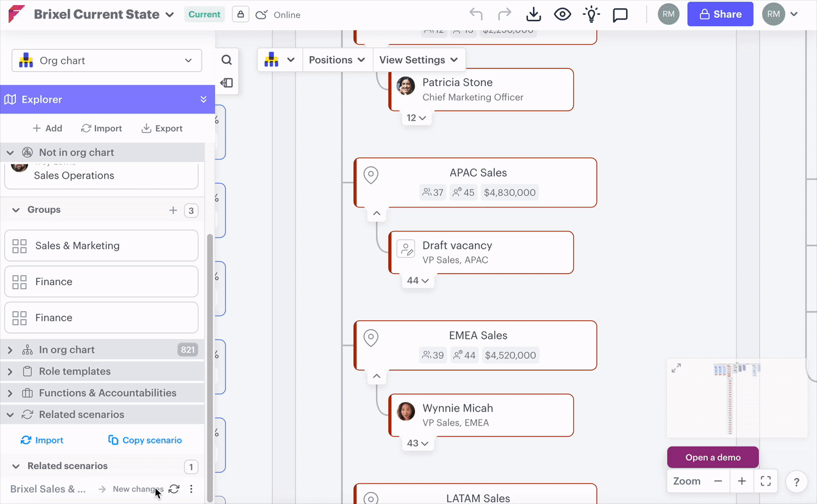The image size is (817, 504).
Task: Expand the 44 reports under Draft vacancy
Action: 417,281
